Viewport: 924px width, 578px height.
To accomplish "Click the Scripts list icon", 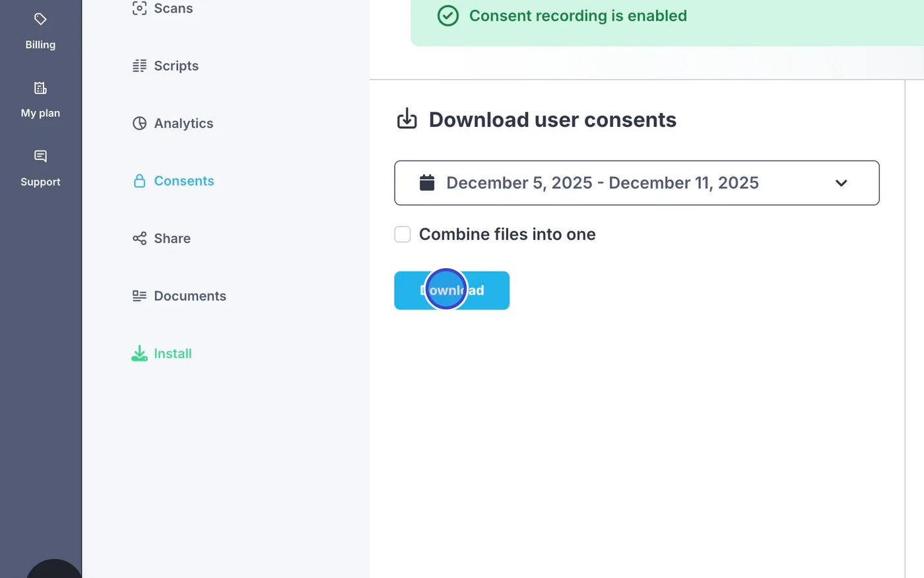I will pos(139,65).
